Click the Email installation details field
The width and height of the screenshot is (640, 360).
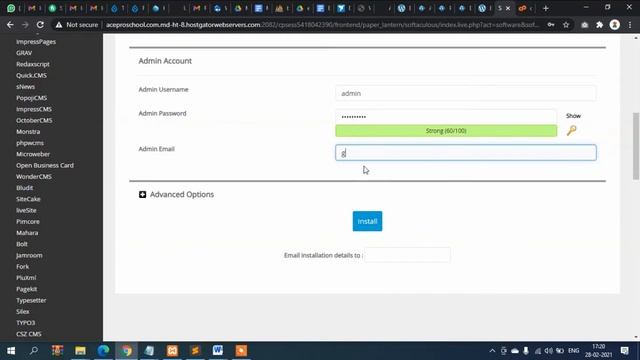pos(407,255)
